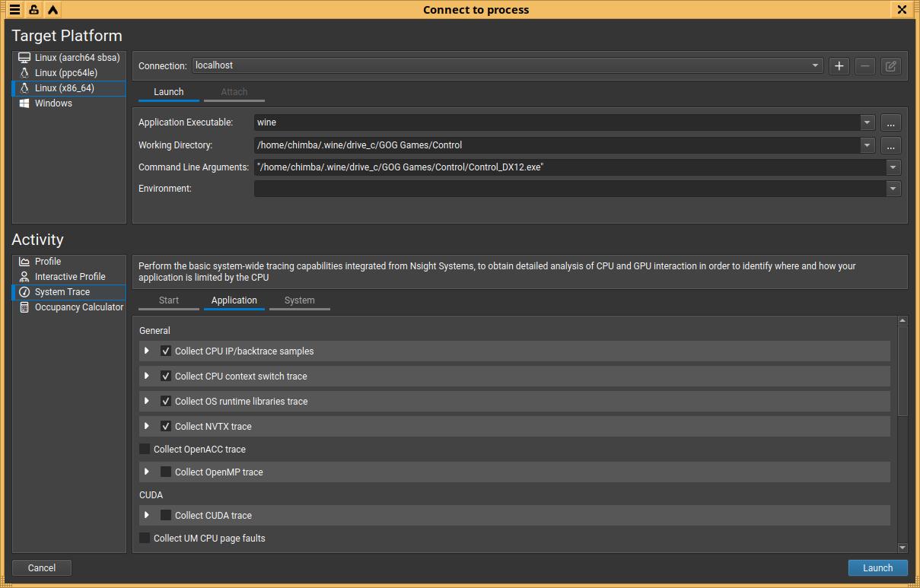Switch to the Attach tab
This screenshot has width=920, height=588.
point(234,92)
